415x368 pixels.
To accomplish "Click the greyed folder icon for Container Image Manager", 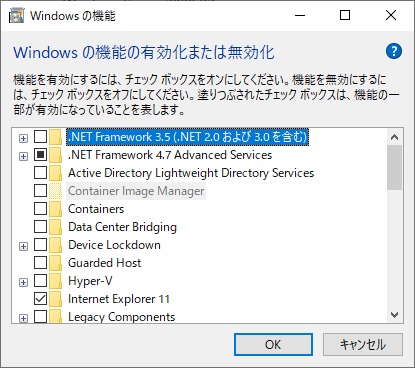I will click(55, 191).
